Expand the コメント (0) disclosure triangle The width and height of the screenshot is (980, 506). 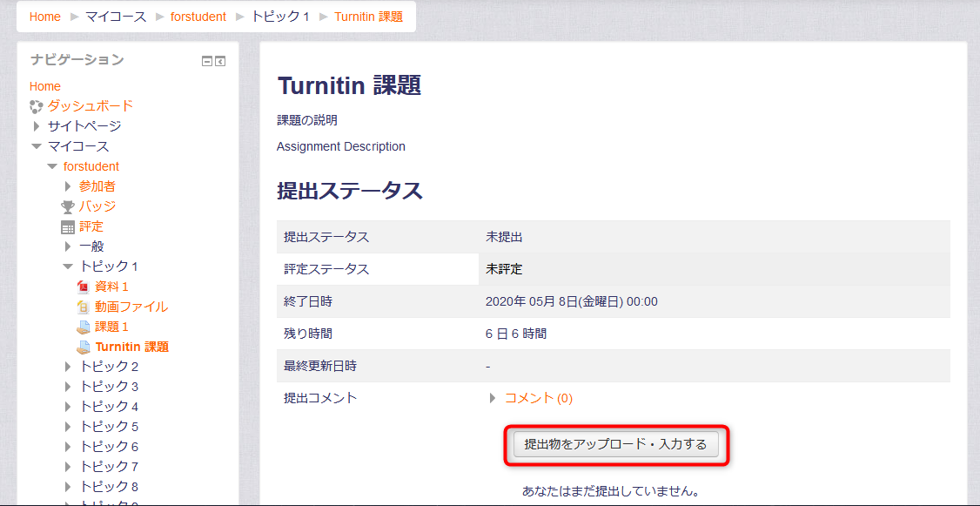493,398
